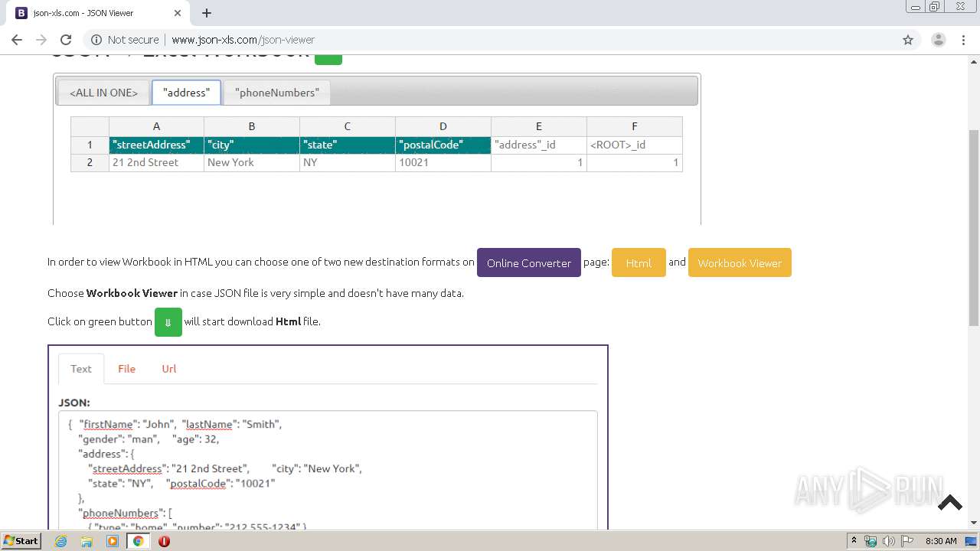Close the JSON Viewer browser tab
This screenshot has height=551, width=980.
(x=178, y=13)
